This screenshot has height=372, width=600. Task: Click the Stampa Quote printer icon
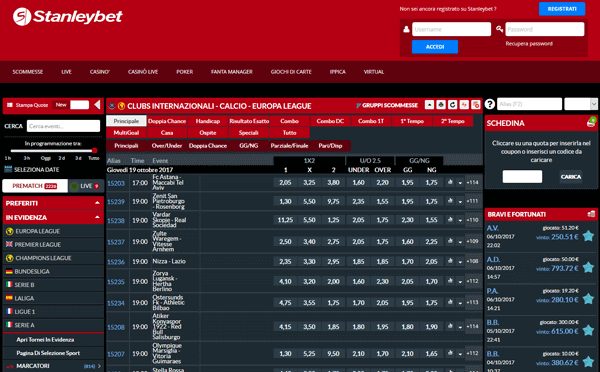[x=10, y=105]
